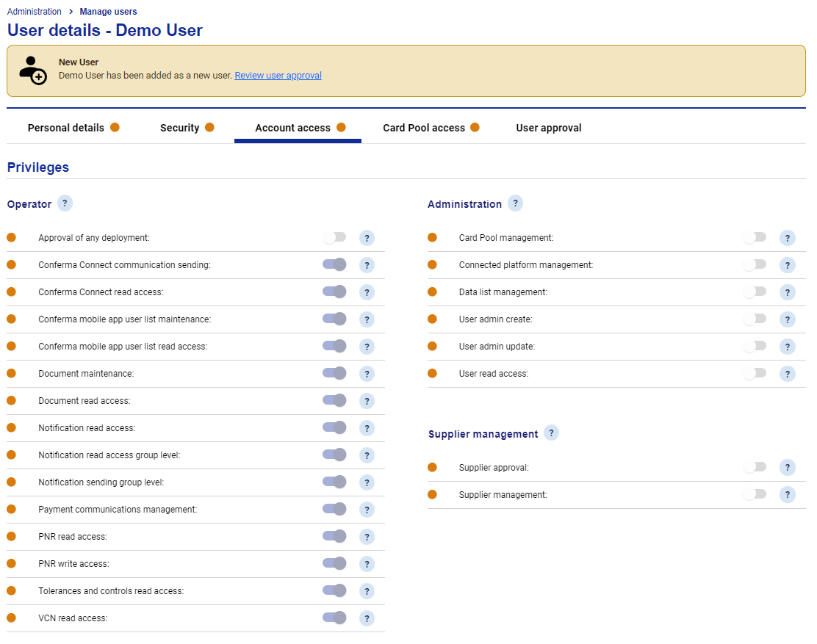
Task: Turn on User admin update switch
Action: [755, 346]
